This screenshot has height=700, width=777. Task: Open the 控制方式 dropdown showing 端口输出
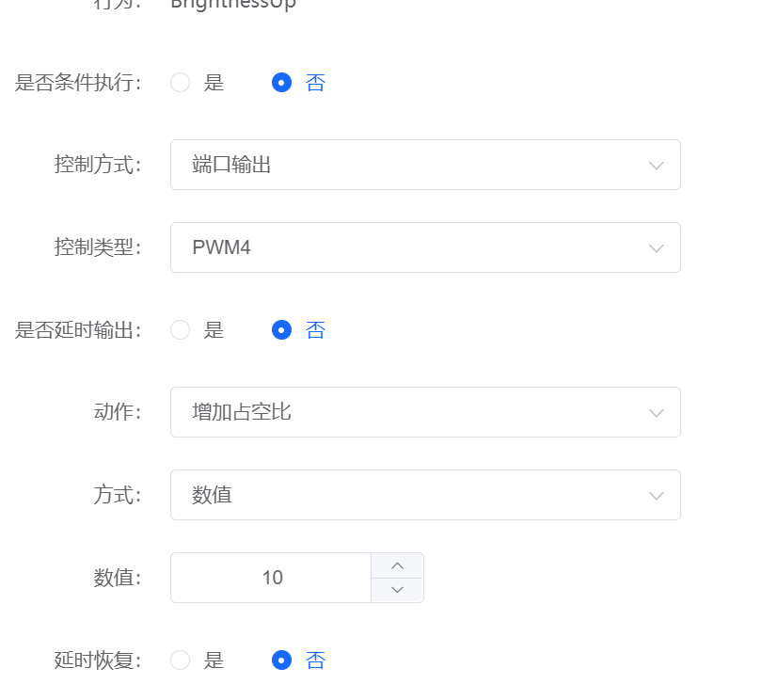click(x=423, y=165)
